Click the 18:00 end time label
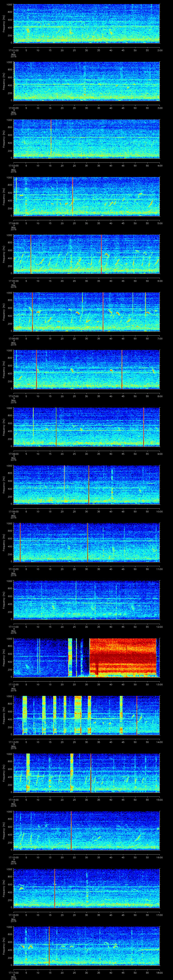 159,972
